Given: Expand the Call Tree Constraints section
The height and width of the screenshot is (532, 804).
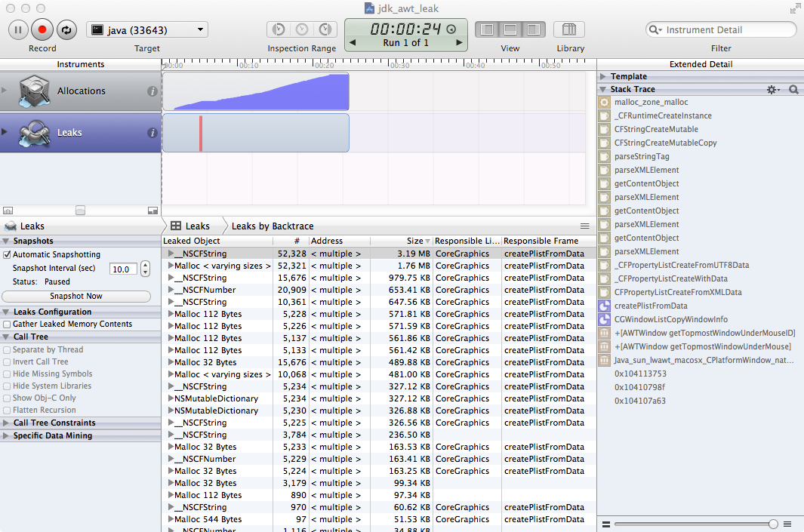Looking at the screenshot, I should tap(7, 423).
